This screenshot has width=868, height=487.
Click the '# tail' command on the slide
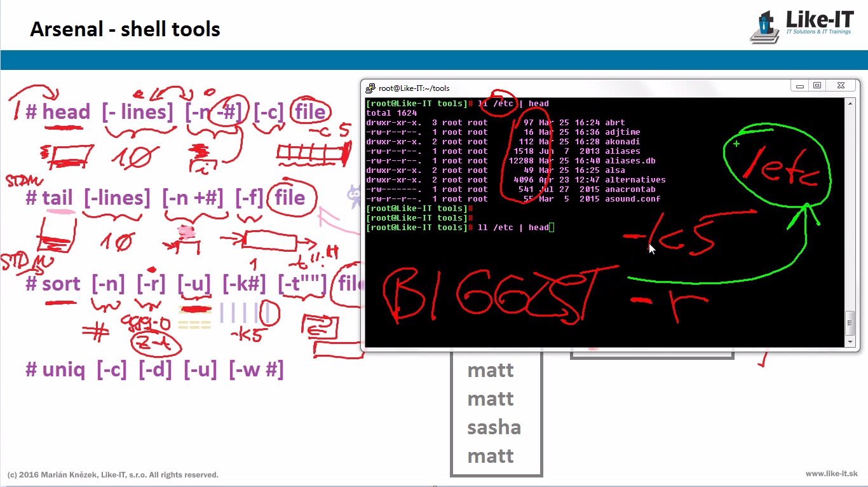tap(50, 198)
